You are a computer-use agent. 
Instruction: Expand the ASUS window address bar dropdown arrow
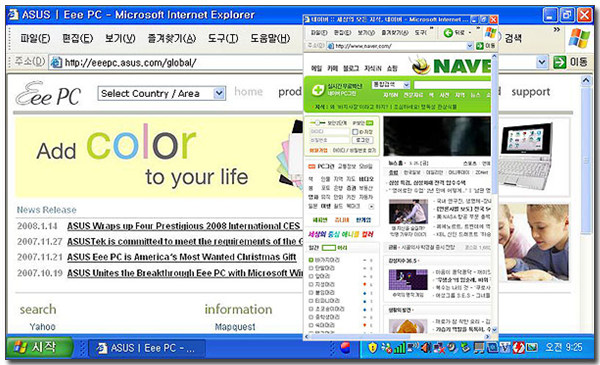541,62
